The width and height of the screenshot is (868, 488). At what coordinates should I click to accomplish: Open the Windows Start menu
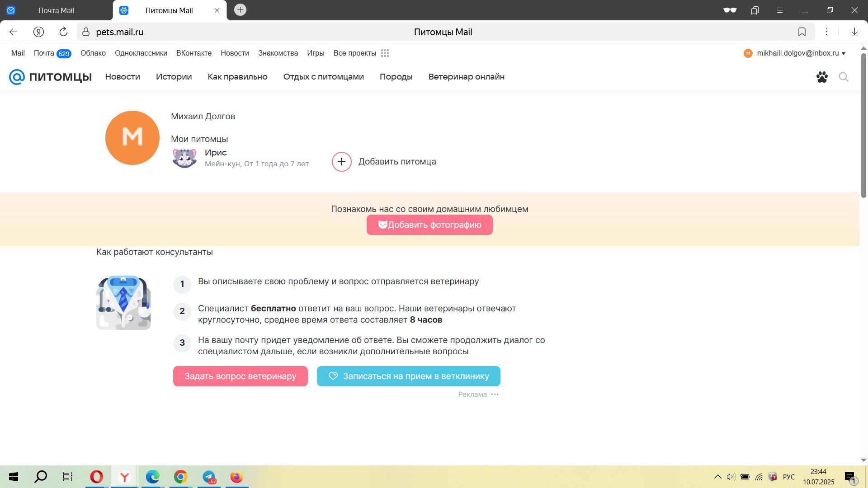click(14, 477)
